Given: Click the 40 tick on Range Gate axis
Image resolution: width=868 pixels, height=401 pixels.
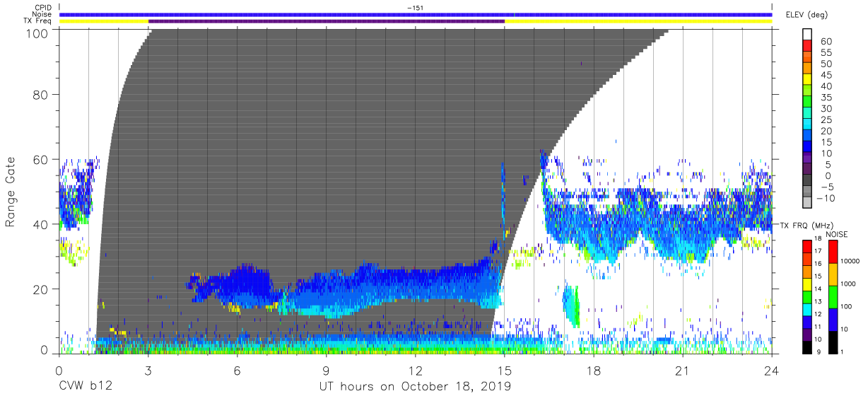Looking at the screenshot, I should (x=42, y=224).
